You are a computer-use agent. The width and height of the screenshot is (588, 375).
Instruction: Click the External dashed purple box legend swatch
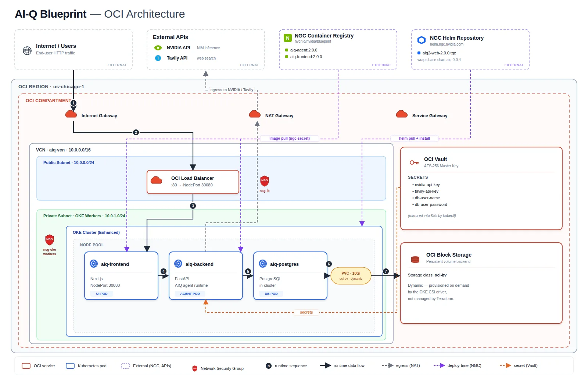pyautogui.click(x=125, y=366)
